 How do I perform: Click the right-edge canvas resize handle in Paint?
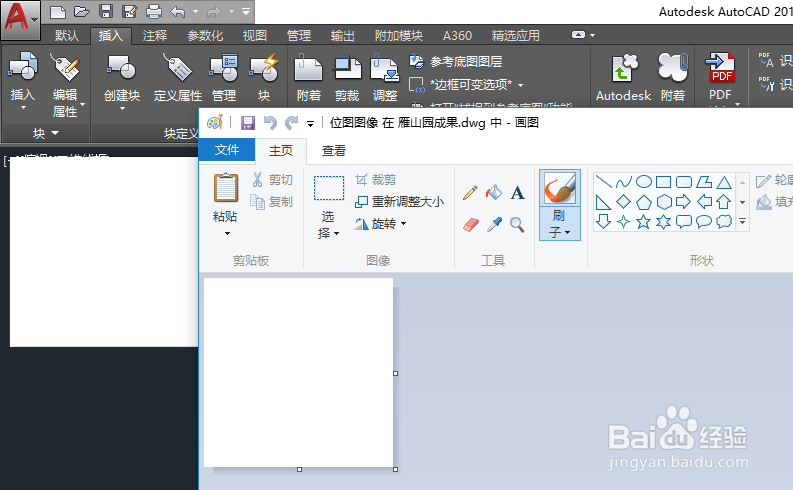pyautogui.click(x=395, y=373)
